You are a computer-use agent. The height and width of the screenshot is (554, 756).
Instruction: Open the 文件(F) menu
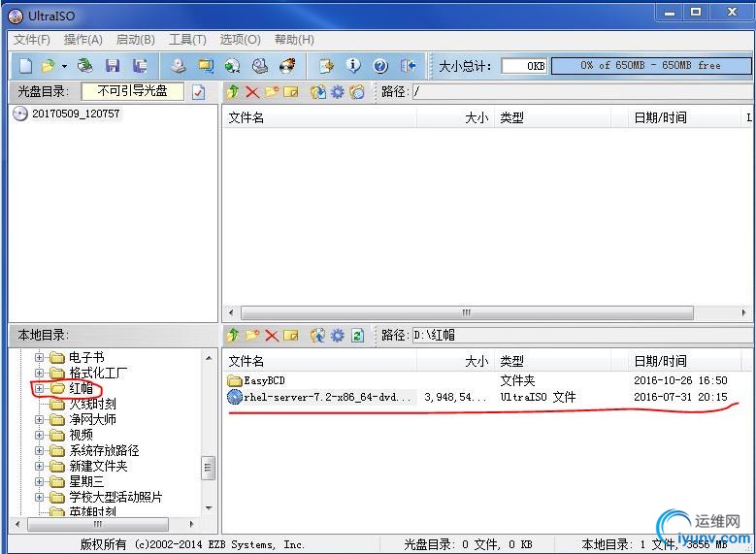(32, 40)
